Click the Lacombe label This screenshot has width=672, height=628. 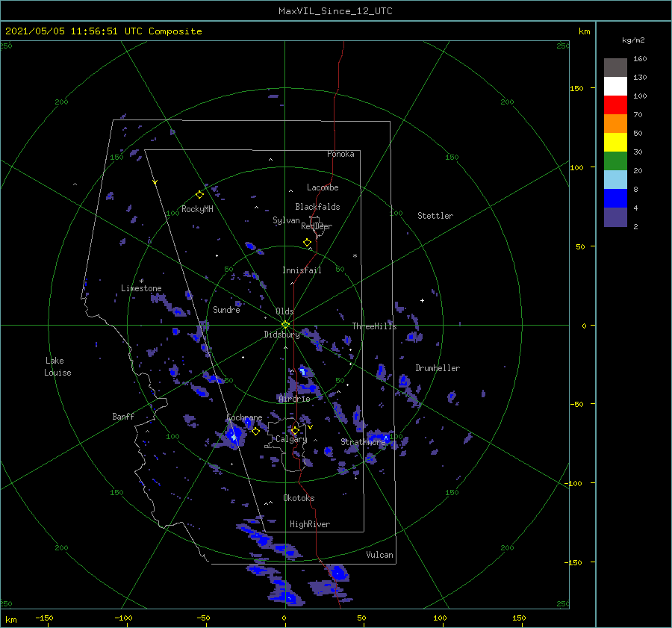tap(323, 187)
